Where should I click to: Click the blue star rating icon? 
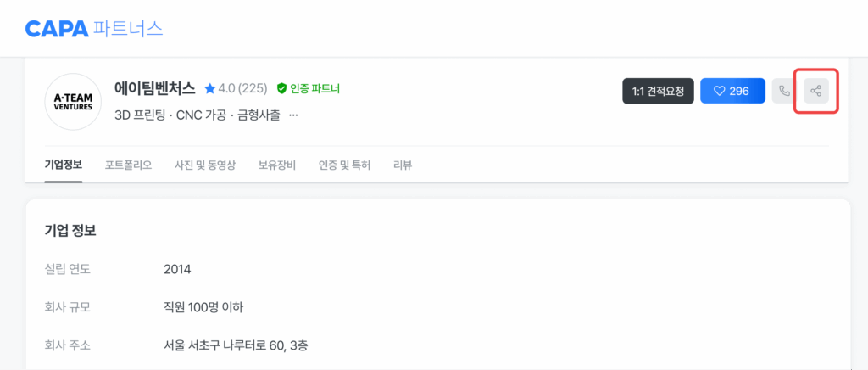210,88
